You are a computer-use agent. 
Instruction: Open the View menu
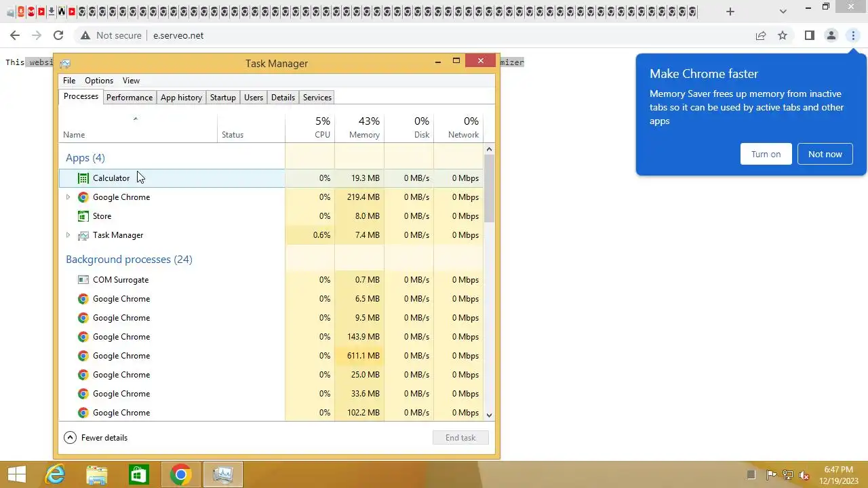pyautogui.click(x=131, y=81)
